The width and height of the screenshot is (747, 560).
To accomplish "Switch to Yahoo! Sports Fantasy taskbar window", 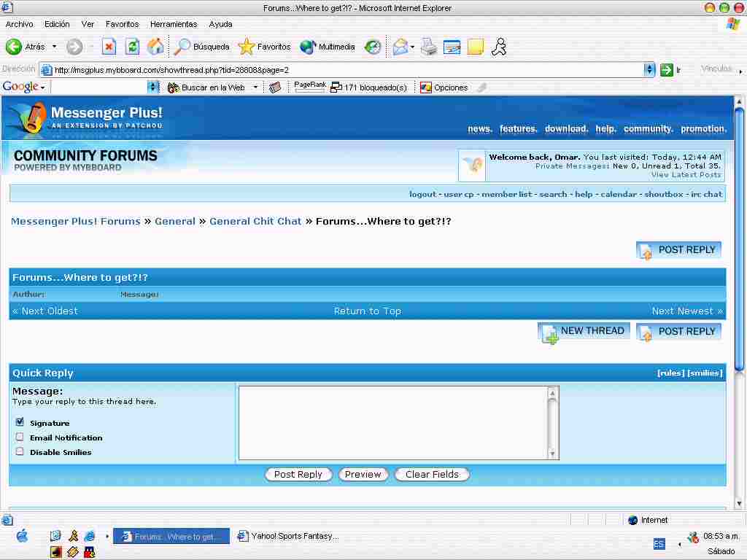I will pyautogui.click(x=287, y=536).
